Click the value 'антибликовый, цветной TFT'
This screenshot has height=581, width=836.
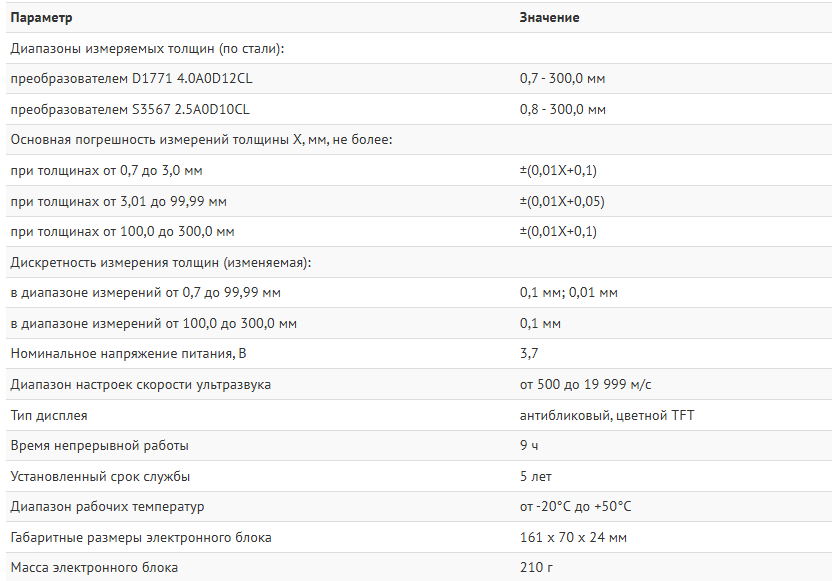coord(606,415)
